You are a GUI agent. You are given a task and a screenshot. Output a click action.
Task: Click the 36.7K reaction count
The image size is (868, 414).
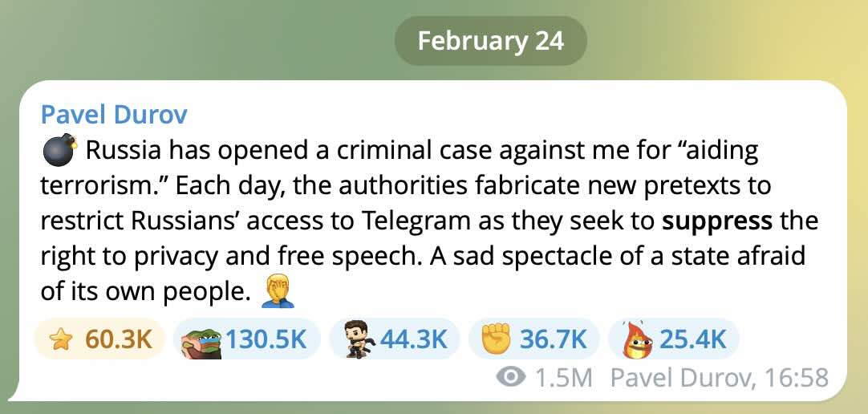coord(554,339)
